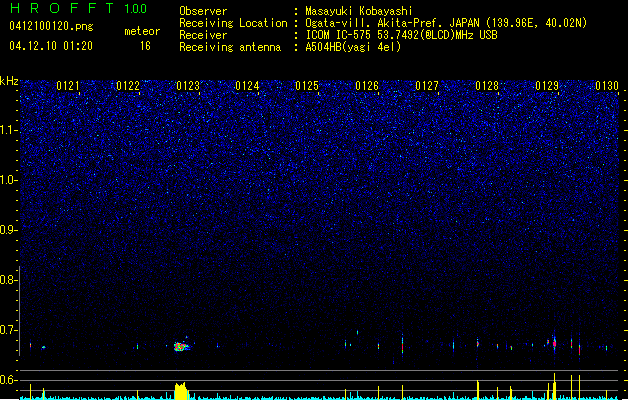The width and height of the screenshot is (629, 400).
Task: Click the 0.7 kHz frequency label
Action: point(8,330)
